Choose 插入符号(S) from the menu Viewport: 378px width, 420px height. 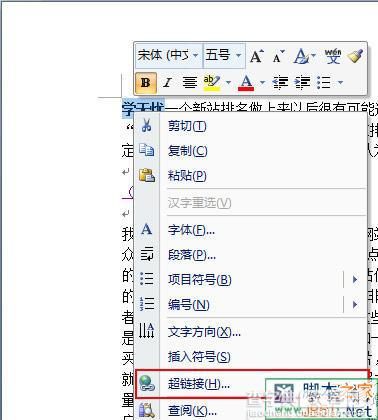[x=250, y=357]
